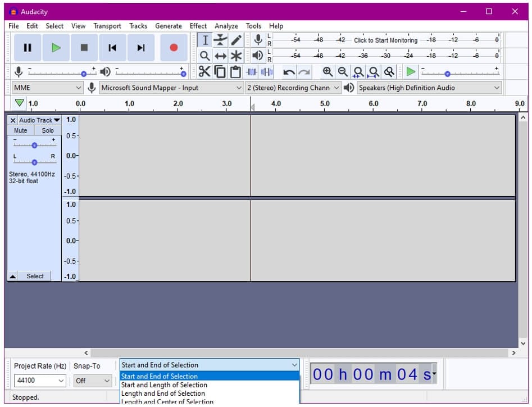Viewport: 532px width, 407px height.
Task: Toggle Mute on the Audio Track
Action: (x=21, y=130)
